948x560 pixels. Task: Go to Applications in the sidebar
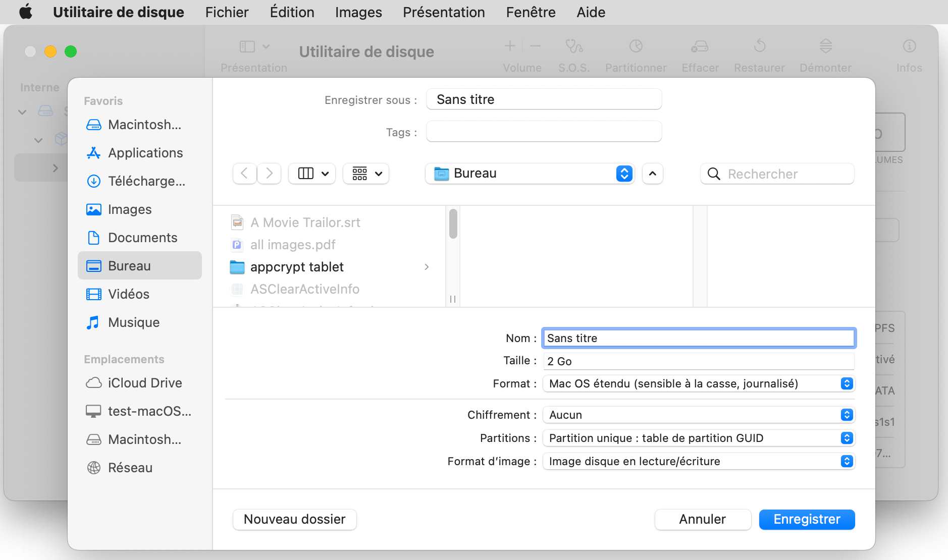140,153
